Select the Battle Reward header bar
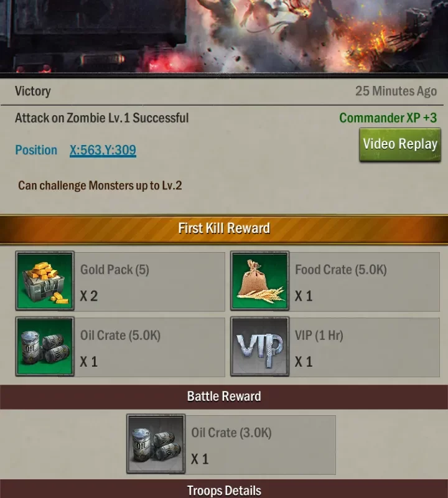 (x=224, y=397)
